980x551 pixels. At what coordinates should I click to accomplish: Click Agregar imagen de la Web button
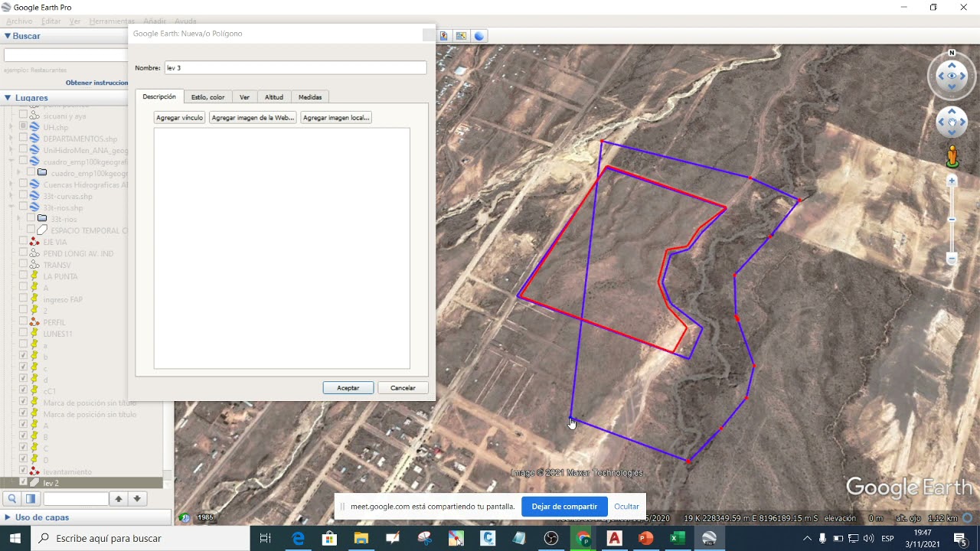click(253, 118)
